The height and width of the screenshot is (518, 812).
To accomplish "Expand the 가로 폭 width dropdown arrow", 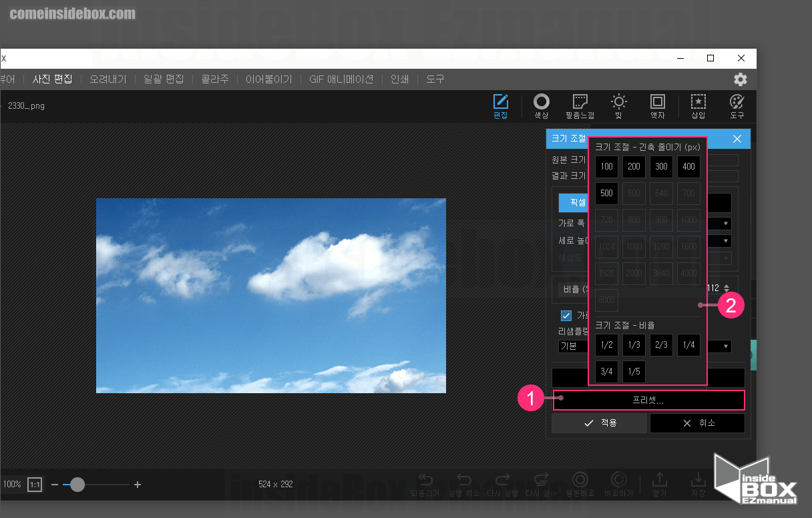I will coord(726,223).
